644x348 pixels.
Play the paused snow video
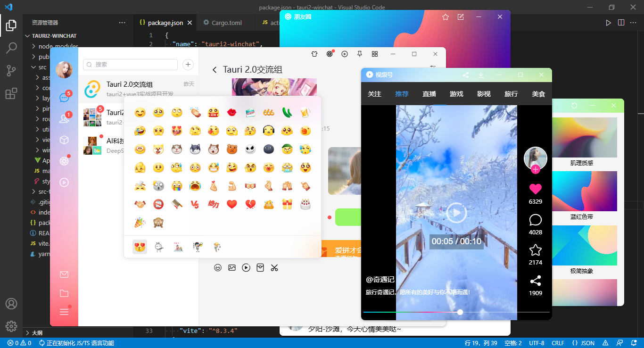click(x=456, y=213)
